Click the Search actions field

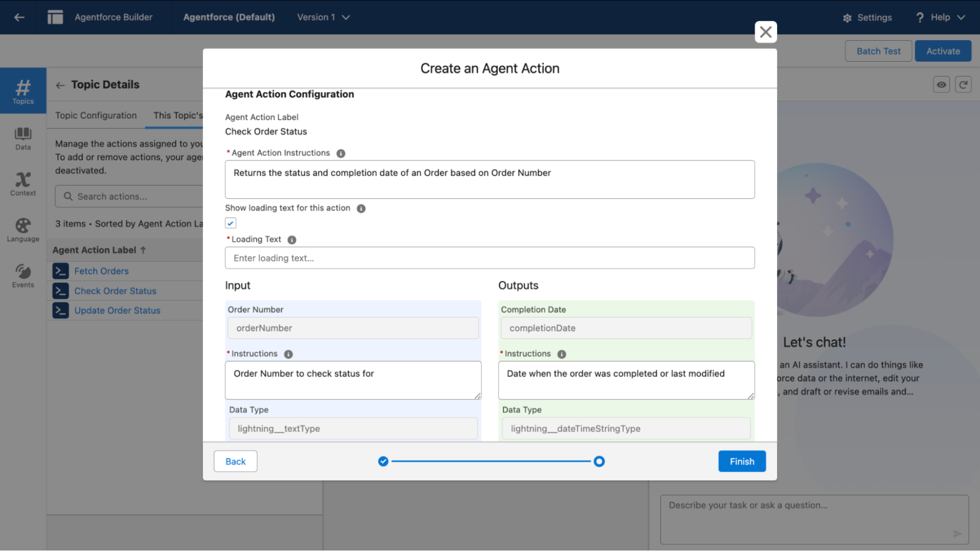(129, 196)
